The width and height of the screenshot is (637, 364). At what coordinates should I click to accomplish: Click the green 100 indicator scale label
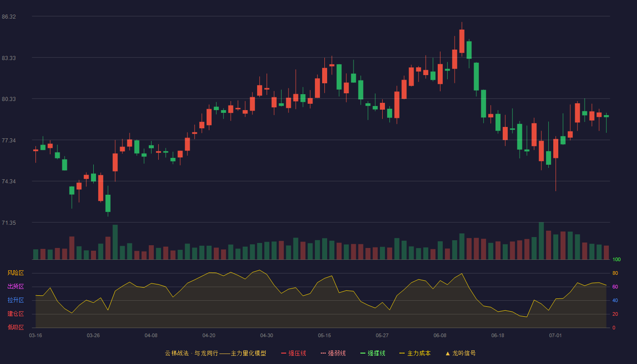(x=617, y=260)
